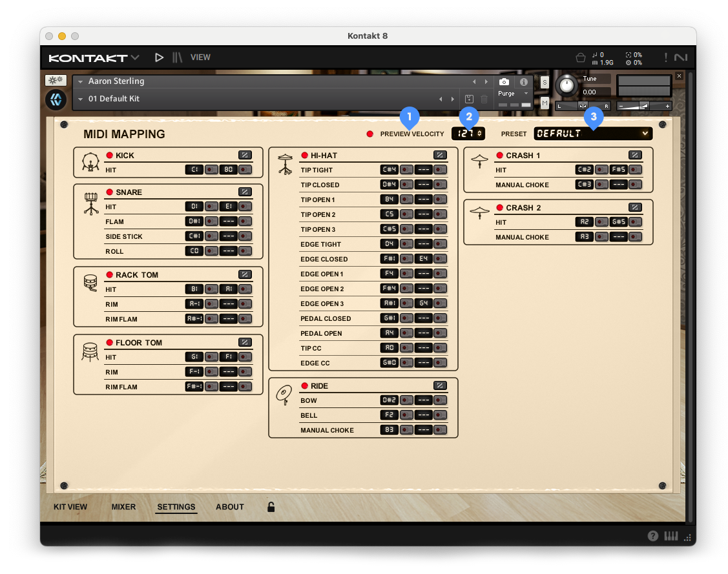This screenshot has width=728, height=574.
Task: Switch to the Kit View tab
Action: (70, 507)
